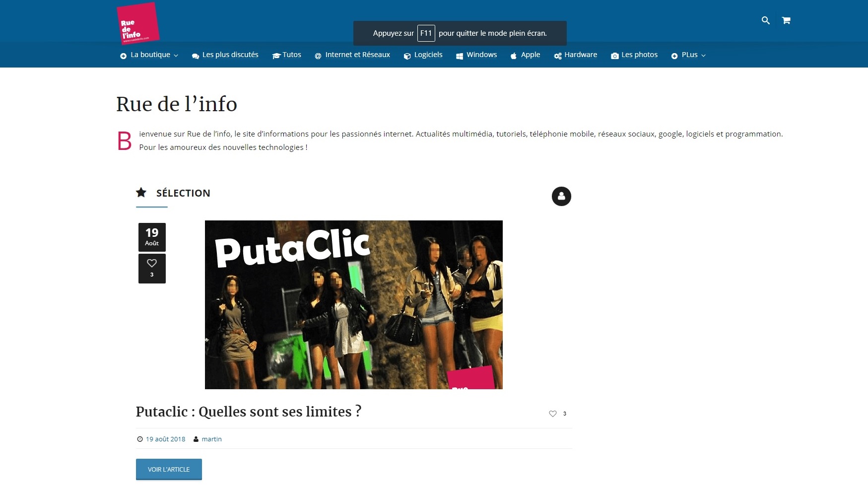Image resolution: width=868 pixels, height=491 pixels.
Task: Click the 19 Août date badge
Action: (152, 237)
